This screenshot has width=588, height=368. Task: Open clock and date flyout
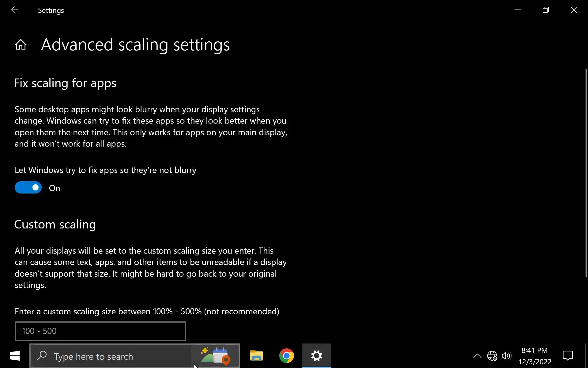(x=534, y=356)
